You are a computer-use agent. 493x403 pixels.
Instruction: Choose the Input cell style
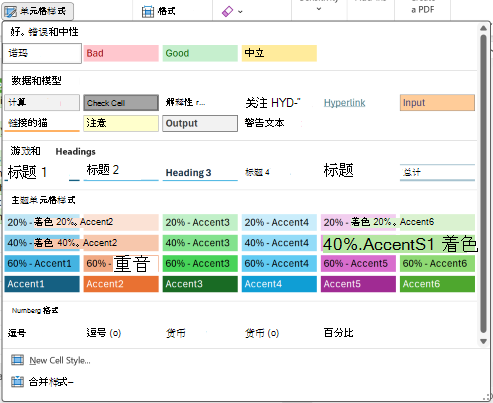437,103
